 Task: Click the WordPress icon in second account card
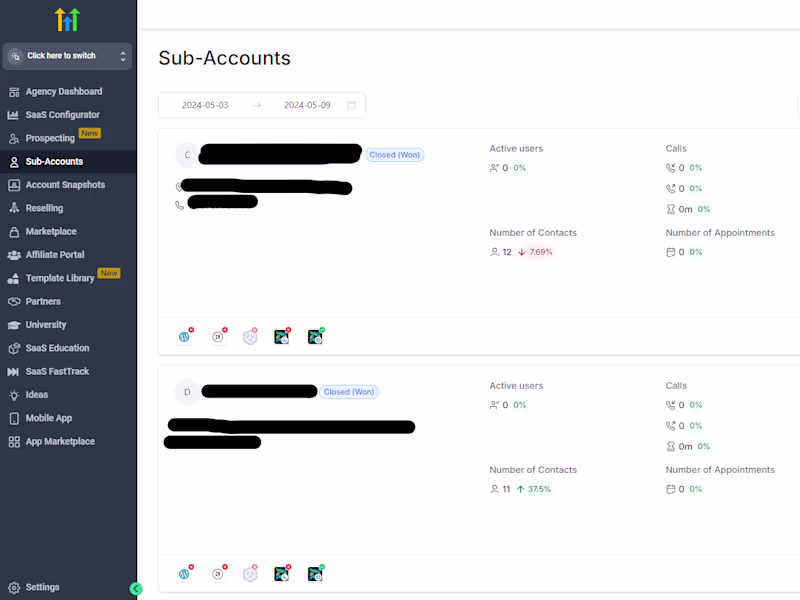(184, 574)
